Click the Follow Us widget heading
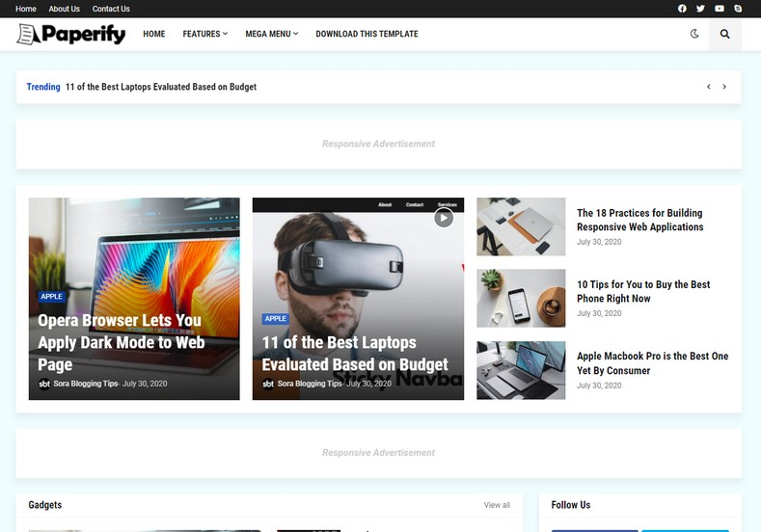 tap(571, 505)
